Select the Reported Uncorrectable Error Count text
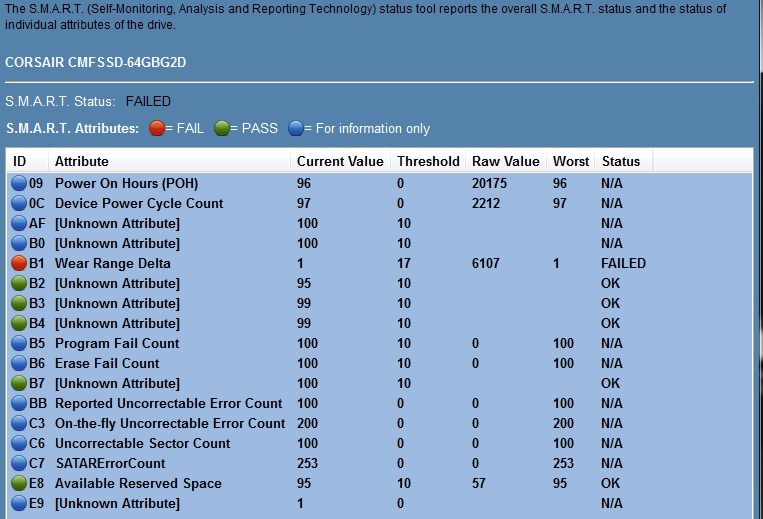The width and height of the screenshot is (763, 519). tap(168, 403)
